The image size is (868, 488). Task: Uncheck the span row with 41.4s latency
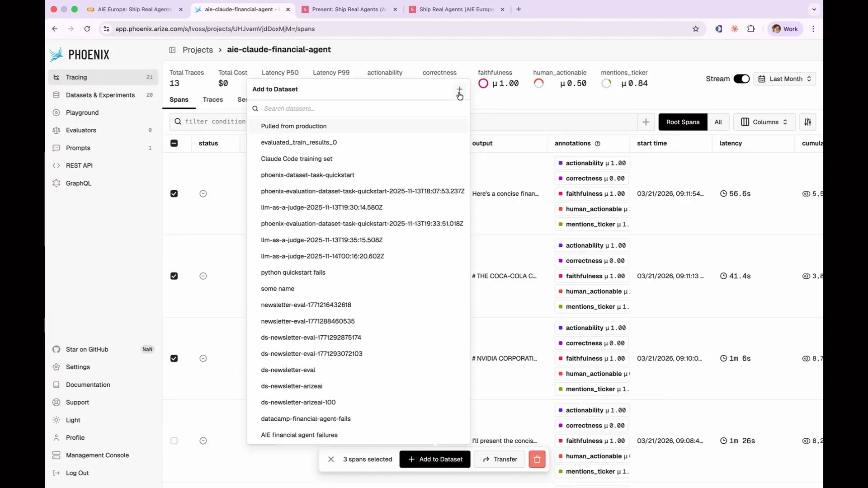174,276
